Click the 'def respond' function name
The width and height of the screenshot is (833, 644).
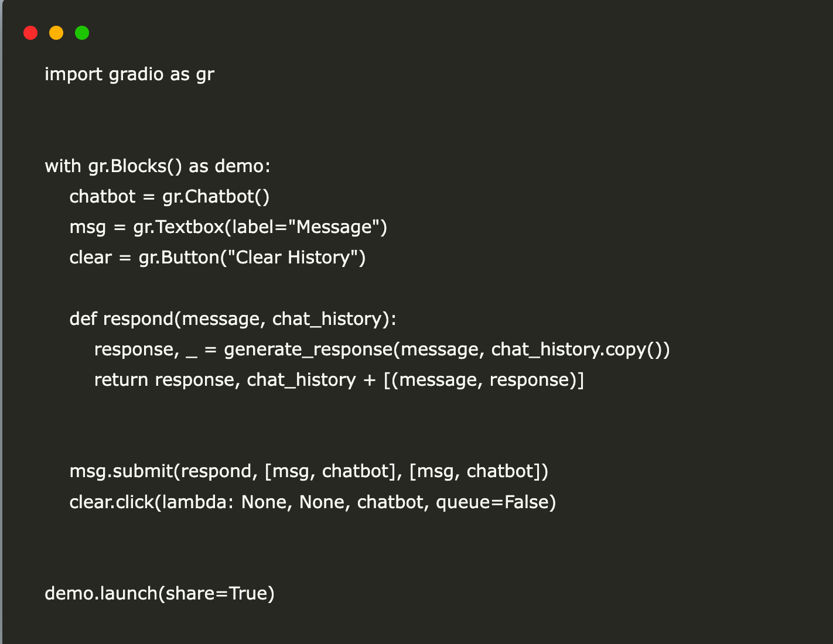pos(138,319)
